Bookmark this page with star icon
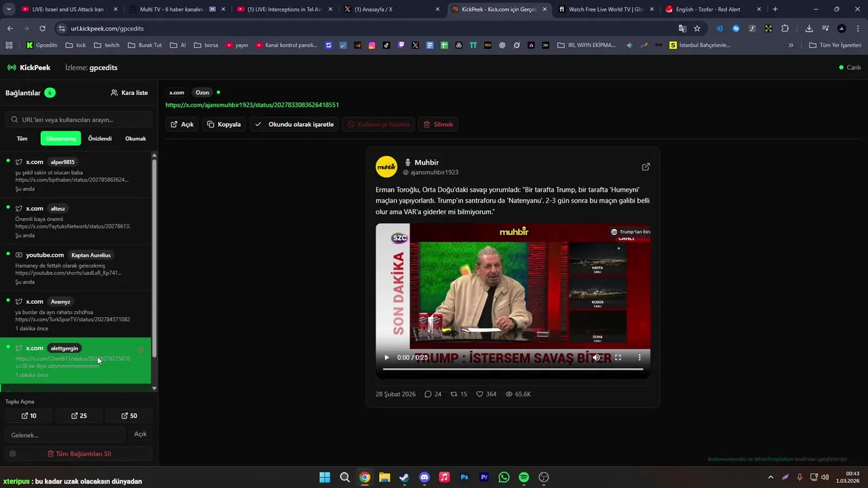This screenshot has height=488, width=868. point(697,28)
